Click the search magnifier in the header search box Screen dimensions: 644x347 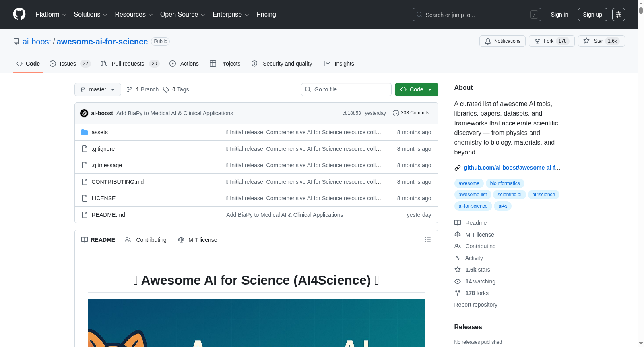point(419,15)
